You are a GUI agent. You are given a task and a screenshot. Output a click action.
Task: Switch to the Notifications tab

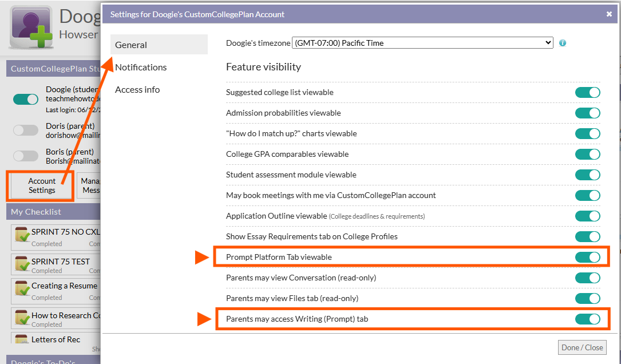(x=141, y=68)
